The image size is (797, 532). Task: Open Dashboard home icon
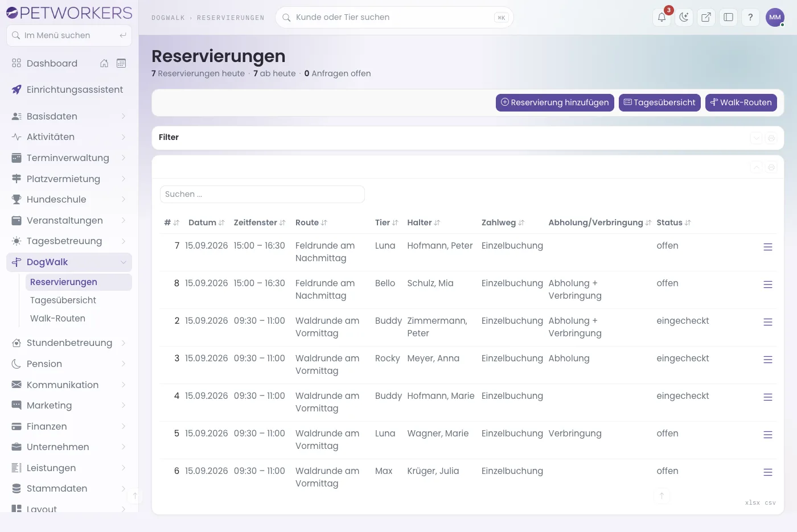click(104, 63)
